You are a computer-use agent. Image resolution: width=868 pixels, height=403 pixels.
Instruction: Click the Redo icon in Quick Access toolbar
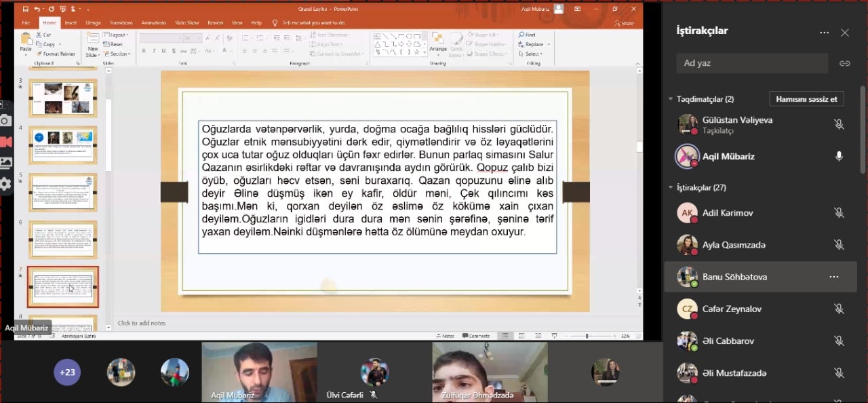click(51, 9)
